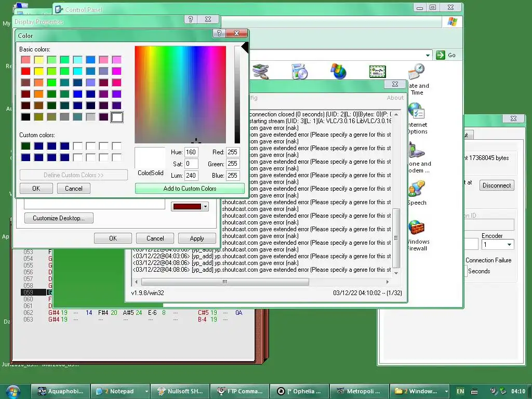Click the Green value field
Screen dimensions: 532x399
pyautogui.click(x=233, y=164)
